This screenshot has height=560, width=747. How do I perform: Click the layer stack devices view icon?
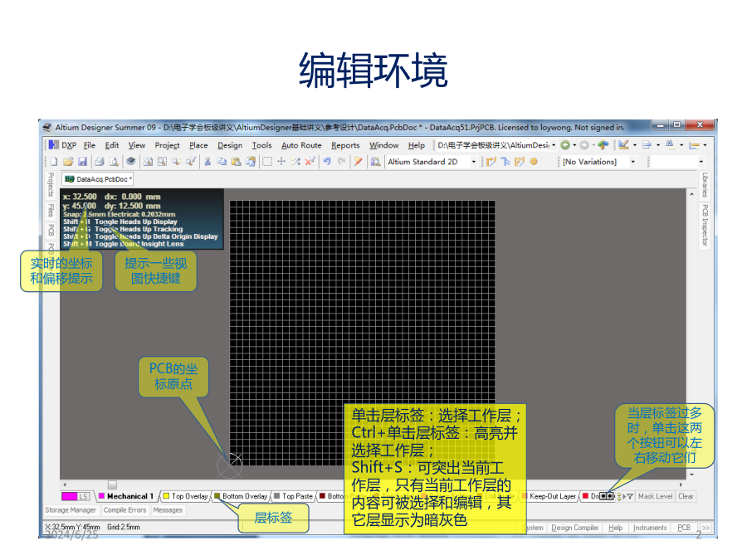[130, 162]
